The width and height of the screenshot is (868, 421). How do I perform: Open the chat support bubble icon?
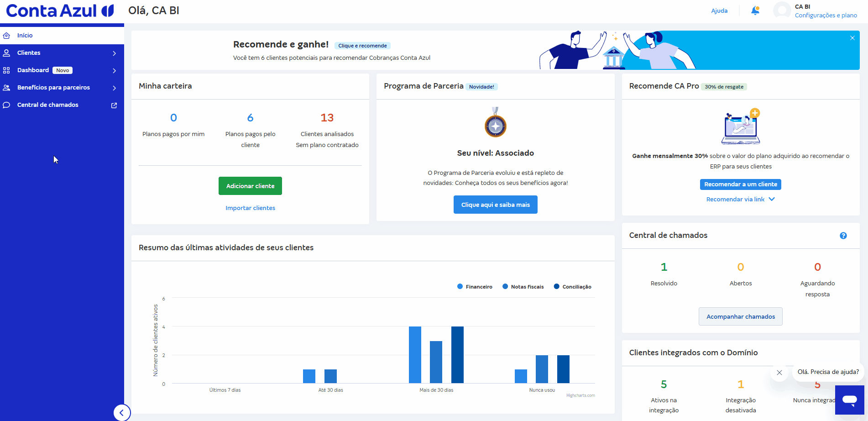click(x=849, y=400)
